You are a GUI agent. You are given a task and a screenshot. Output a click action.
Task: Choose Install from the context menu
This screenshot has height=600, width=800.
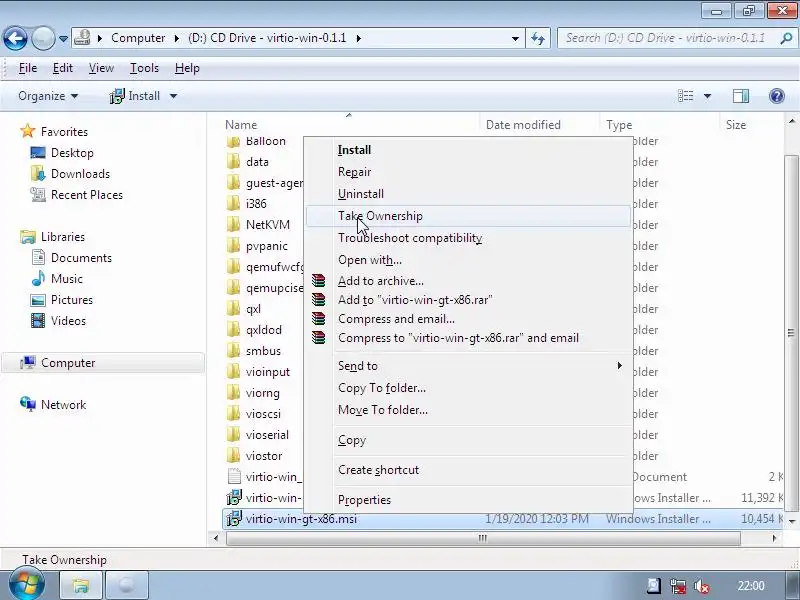[468, 150]
